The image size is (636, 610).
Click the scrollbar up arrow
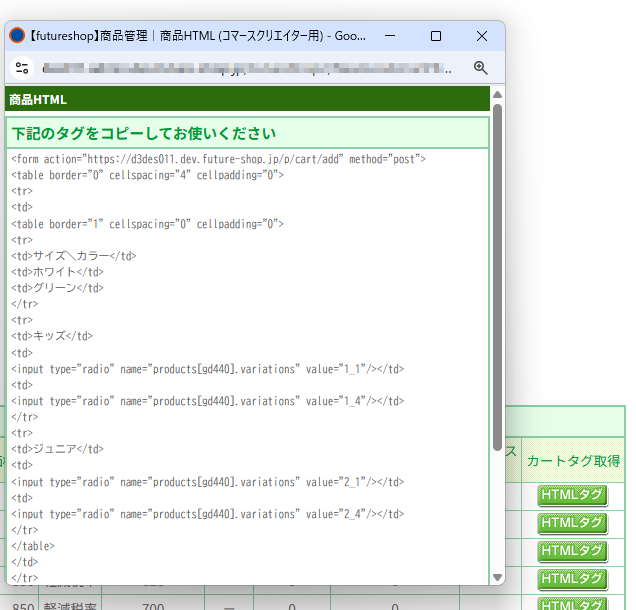(497, 94)
